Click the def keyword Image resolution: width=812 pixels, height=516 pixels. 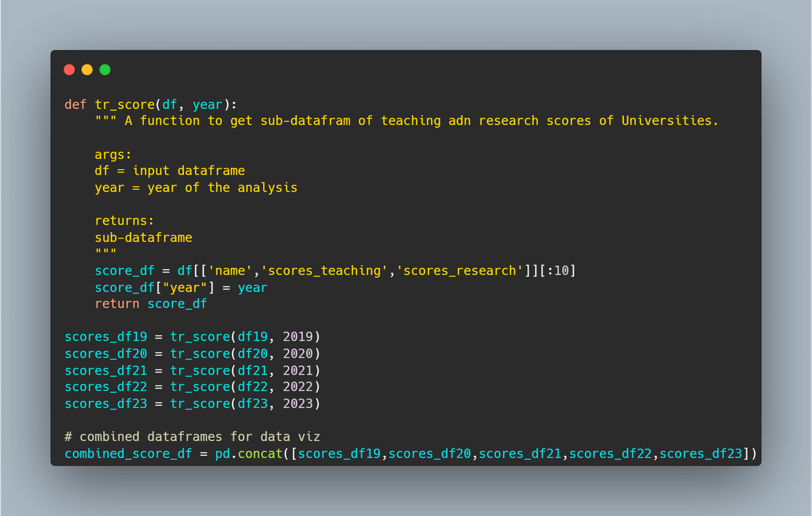(76, 104)
